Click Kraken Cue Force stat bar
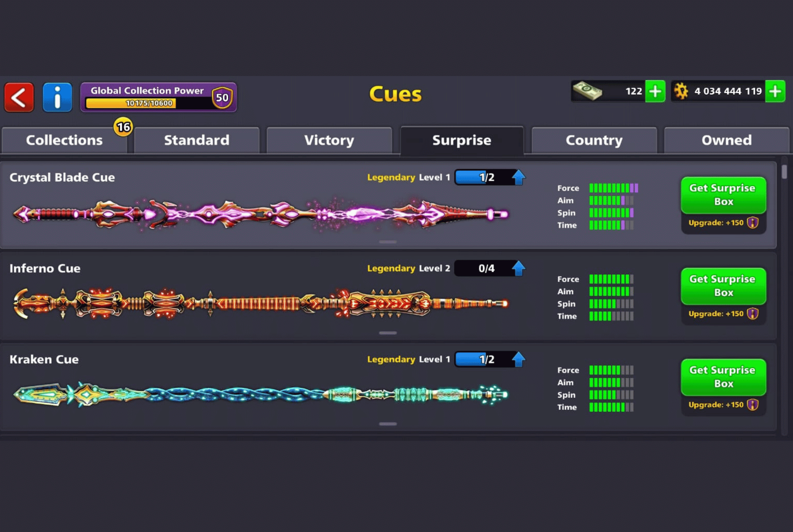Screen dimensions: 793x532 coord(611,370)
